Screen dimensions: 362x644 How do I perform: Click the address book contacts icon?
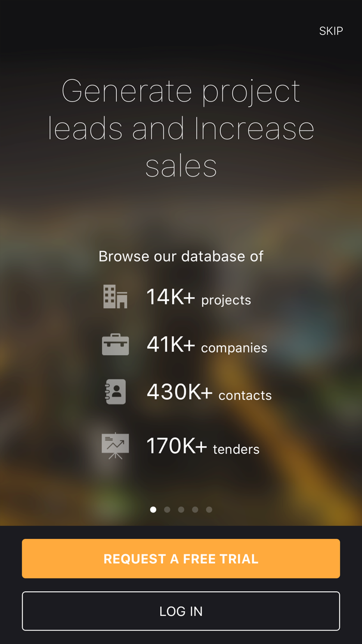(x=115, y=391)
